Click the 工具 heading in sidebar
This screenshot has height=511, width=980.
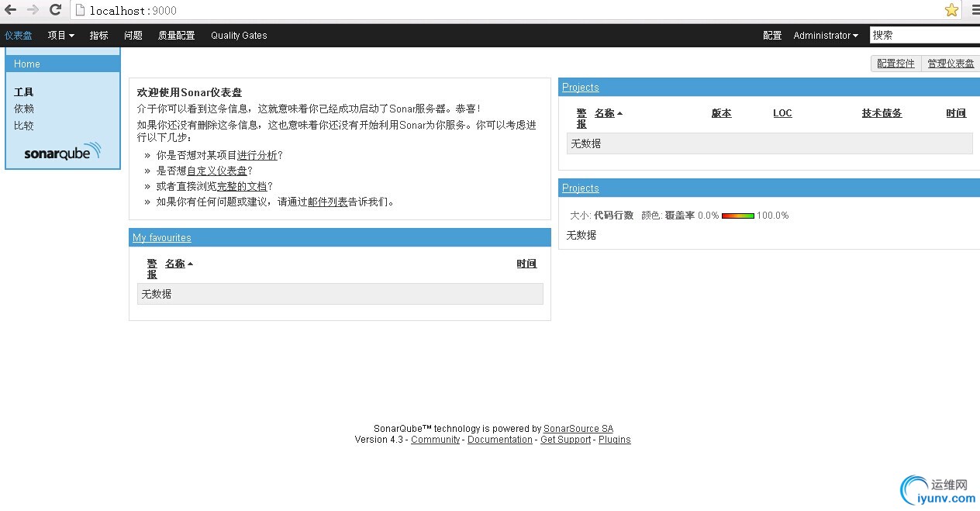[24, 92]
